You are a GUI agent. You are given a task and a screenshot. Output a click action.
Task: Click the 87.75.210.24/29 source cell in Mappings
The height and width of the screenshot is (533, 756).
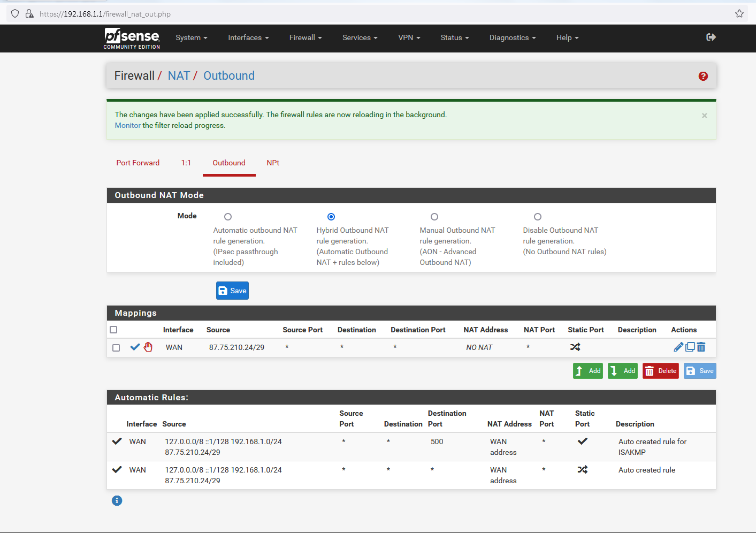pos(236,347)
